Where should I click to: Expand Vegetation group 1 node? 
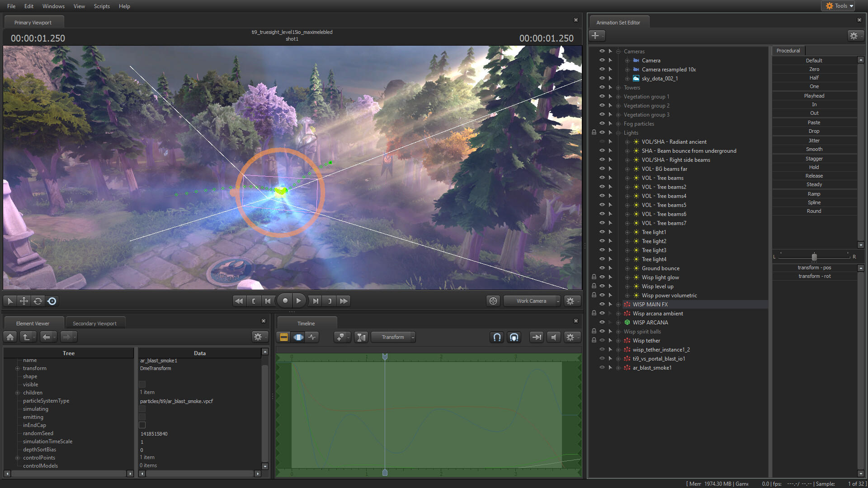pos(618,97)
